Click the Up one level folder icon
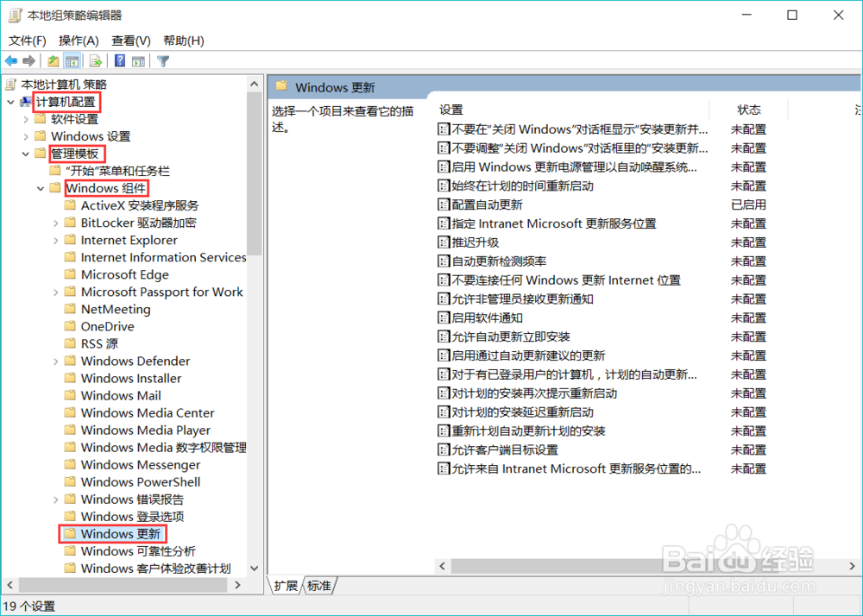863x616 pixels. tap(52, 60)
